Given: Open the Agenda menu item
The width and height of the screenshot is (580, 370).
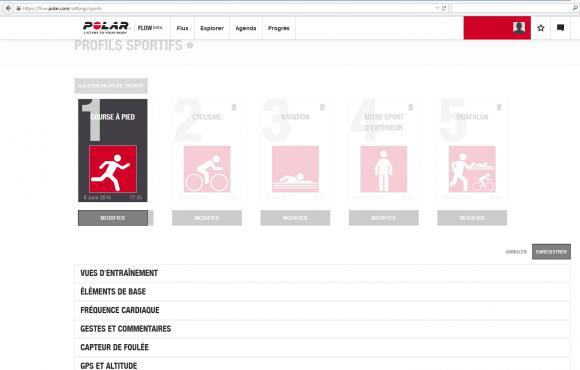Looking at the screenshot, I should (x=246, y=28).
